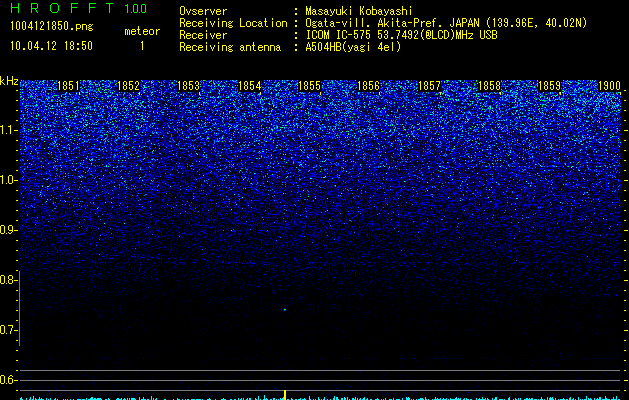Select the Ogata-vill. Akita-Pref. JAPAN location text

446,23
